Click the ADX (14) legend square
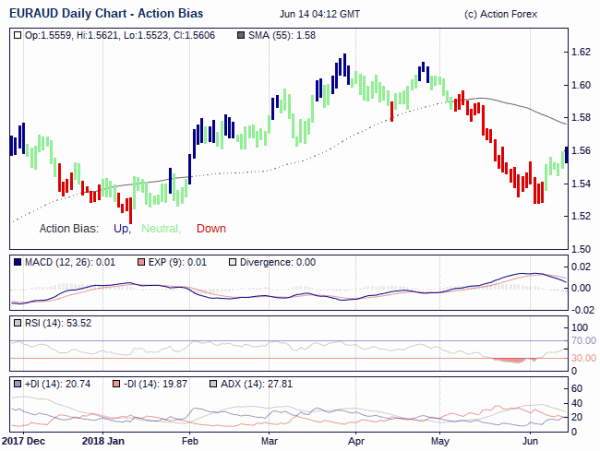The image size is (600, 451). (x=213, y=384)
